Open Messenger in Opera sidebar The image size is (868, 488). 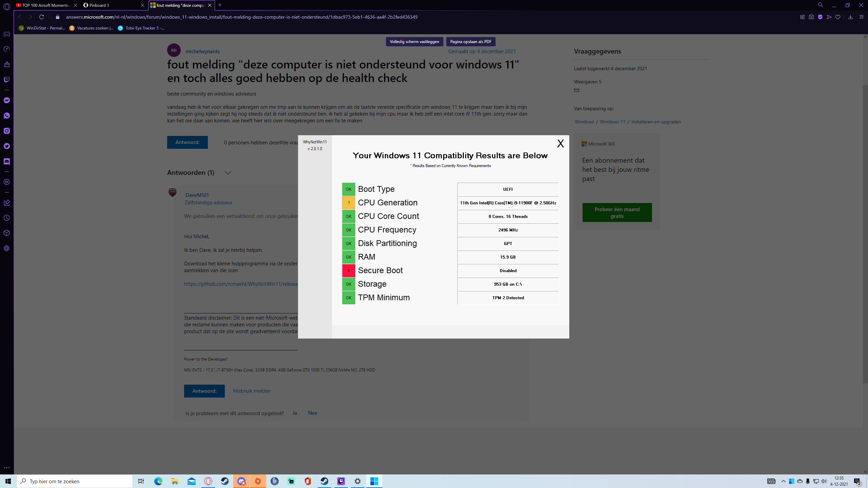point(7,100)
